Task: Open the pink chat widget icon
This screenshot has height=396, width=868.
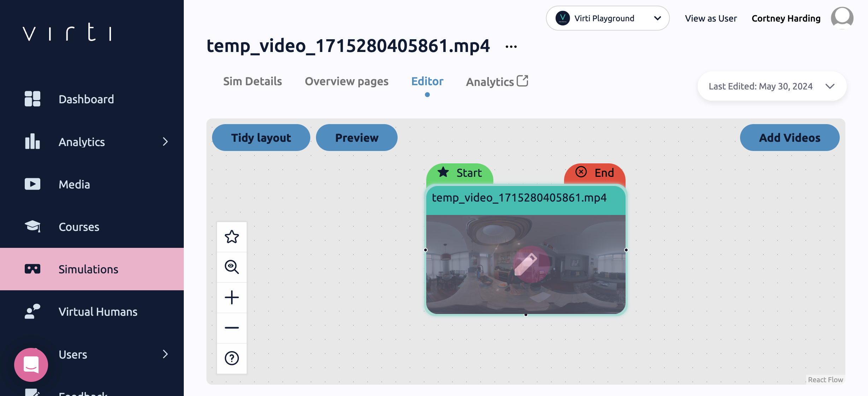Action: click(31, 365)
